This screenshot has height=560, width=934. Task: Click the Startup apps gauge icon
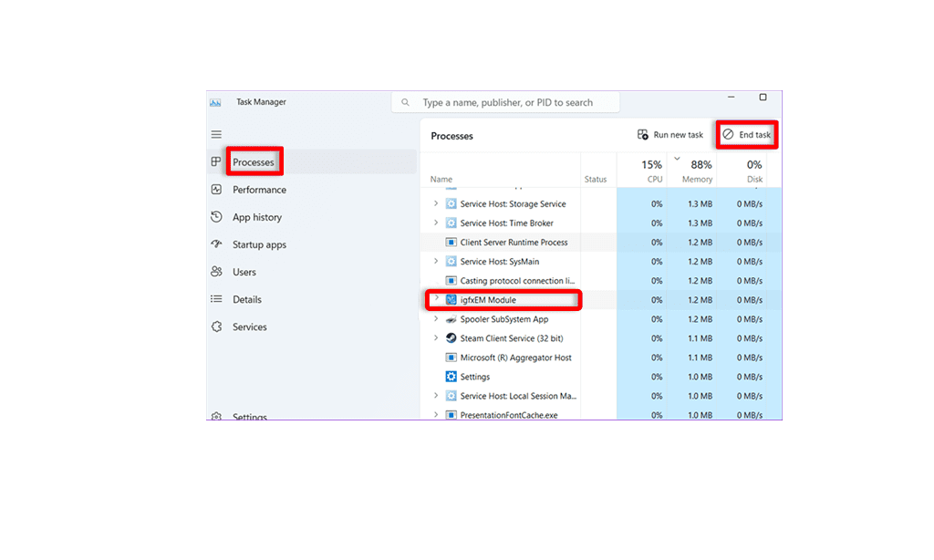216,244
